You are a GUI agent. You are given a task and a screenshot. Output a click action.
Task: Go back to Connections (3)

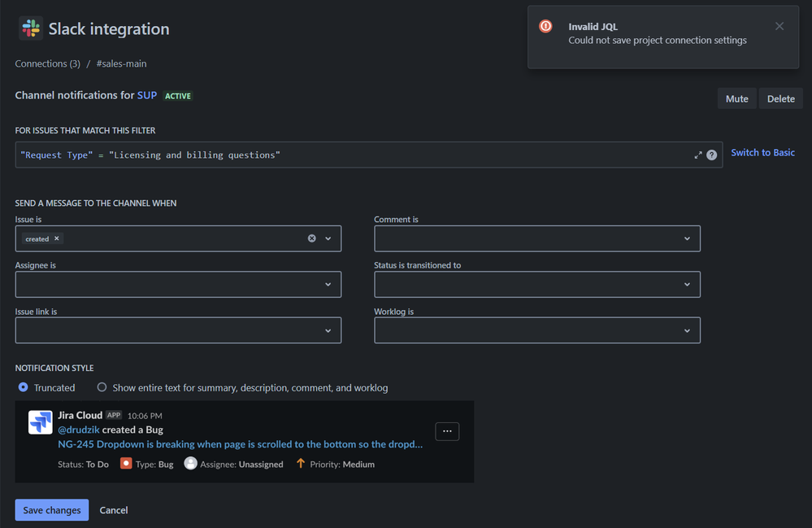(x=48, y=63)
